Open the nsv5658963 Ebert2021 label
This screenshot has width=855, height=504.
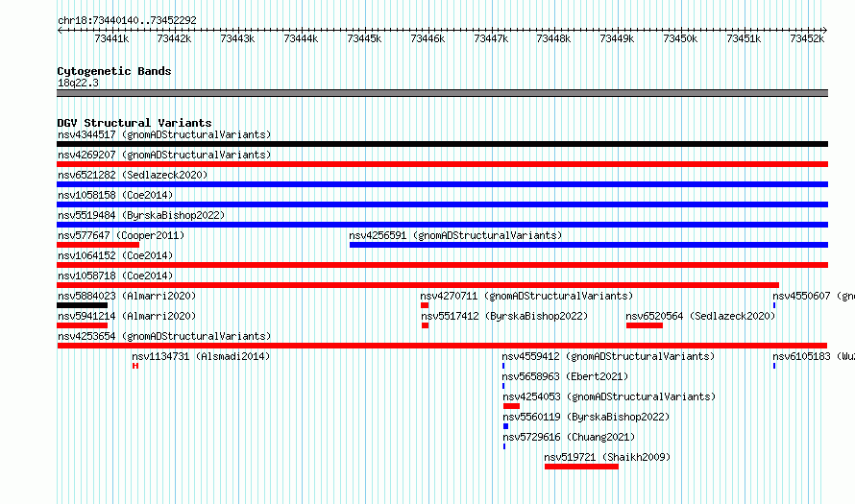pos(566,376)
